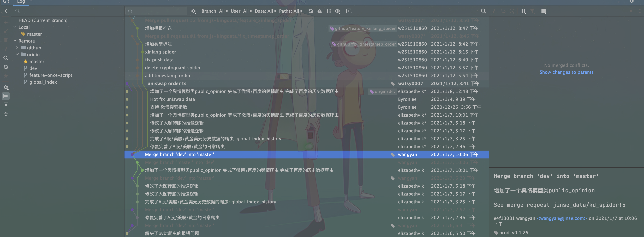
Task: Click the Cherry-pick icon in log toolbar
Action: click(319, 11)
